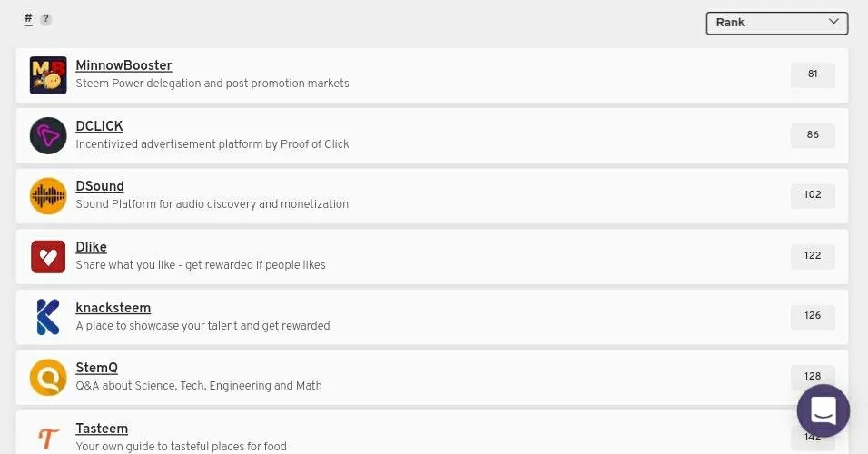Viewport: 868px width, 454px height.
Task: Open the StemQ title link
Action: click(x=97, y=368)
